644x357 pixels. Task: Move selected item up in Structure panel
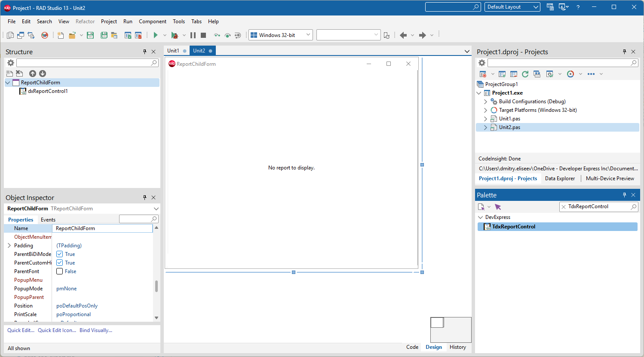coord(33,74)
